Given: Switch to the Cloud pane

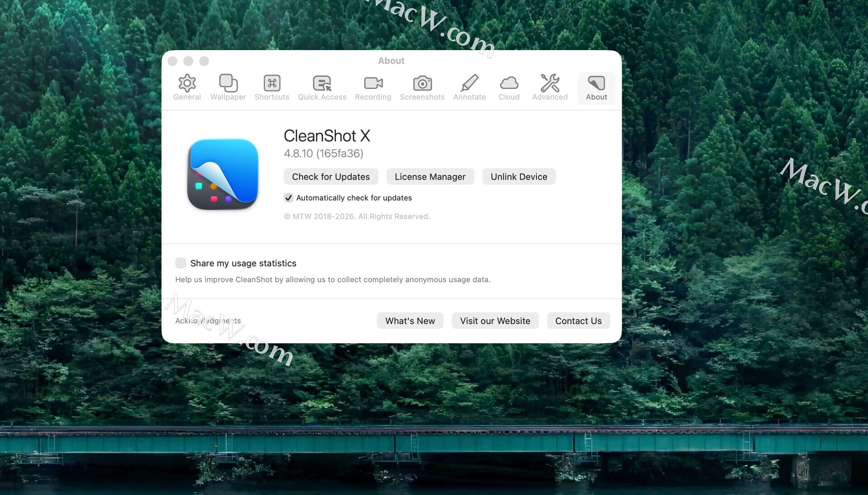Looking at the screenshot, I should 509,88.
